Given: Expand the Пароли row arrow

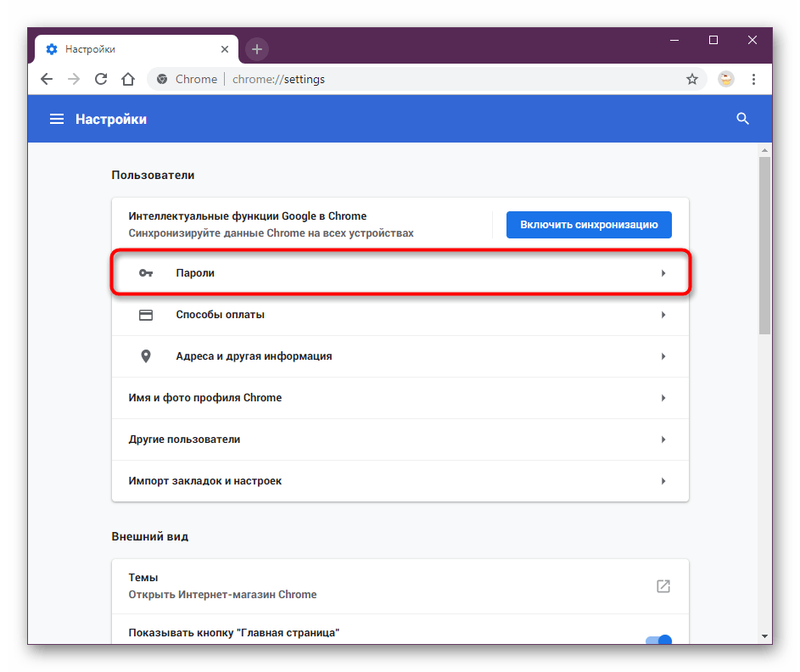Looking at the screenshot, I should click(x=663, y=273).
